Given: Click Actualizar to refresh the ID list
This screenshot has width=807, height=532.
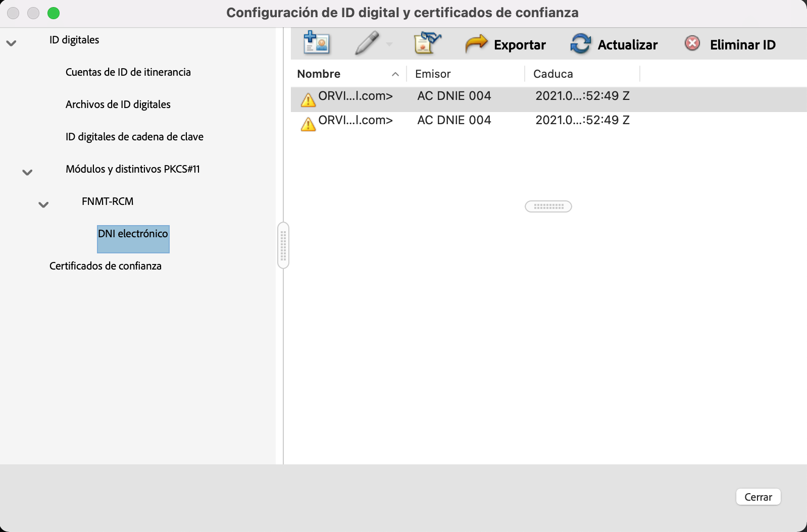Looking at the screenshot, I should [614, 44].
